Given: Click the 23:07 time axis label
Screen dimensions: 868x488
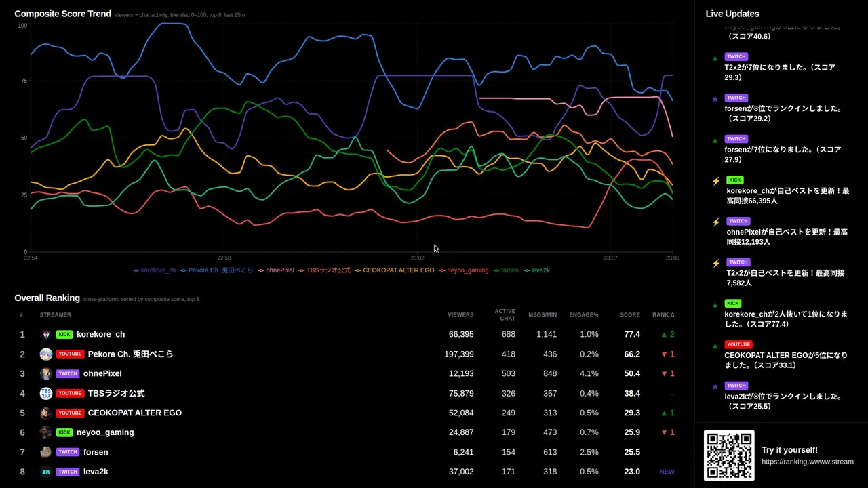Looking at the screenshot, I should click(611, 258).
